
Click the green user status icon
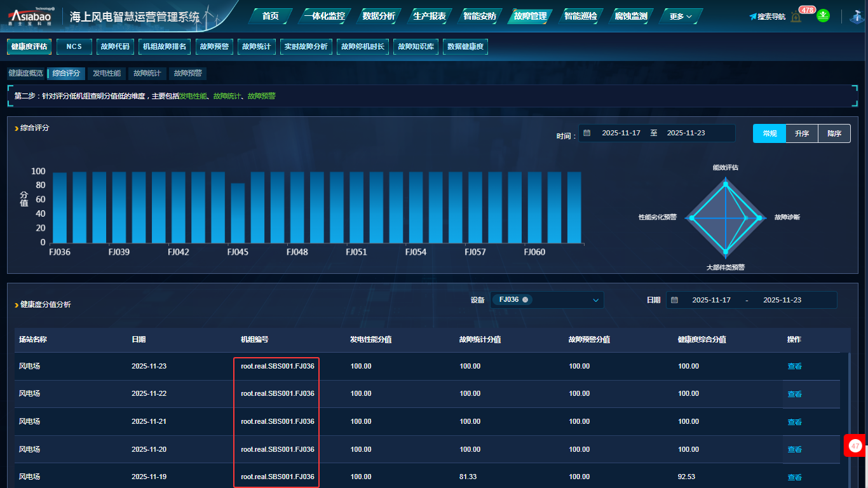tap(824, 15)
